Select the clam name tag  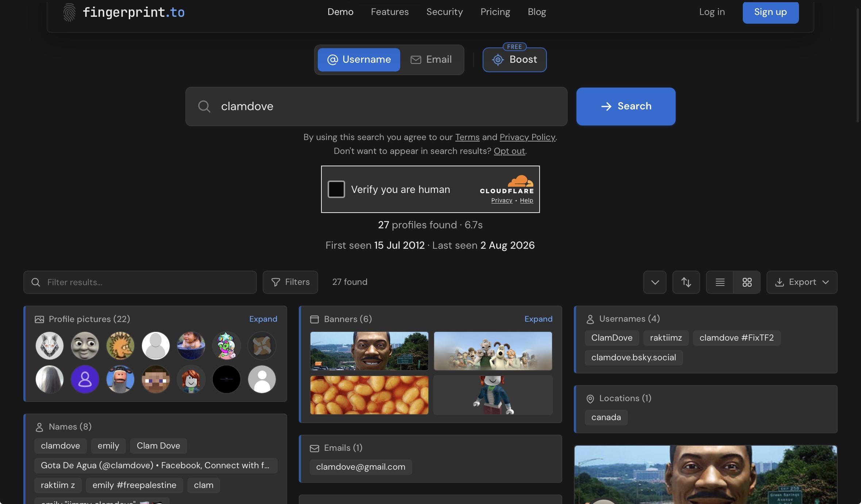coord(204,485)
